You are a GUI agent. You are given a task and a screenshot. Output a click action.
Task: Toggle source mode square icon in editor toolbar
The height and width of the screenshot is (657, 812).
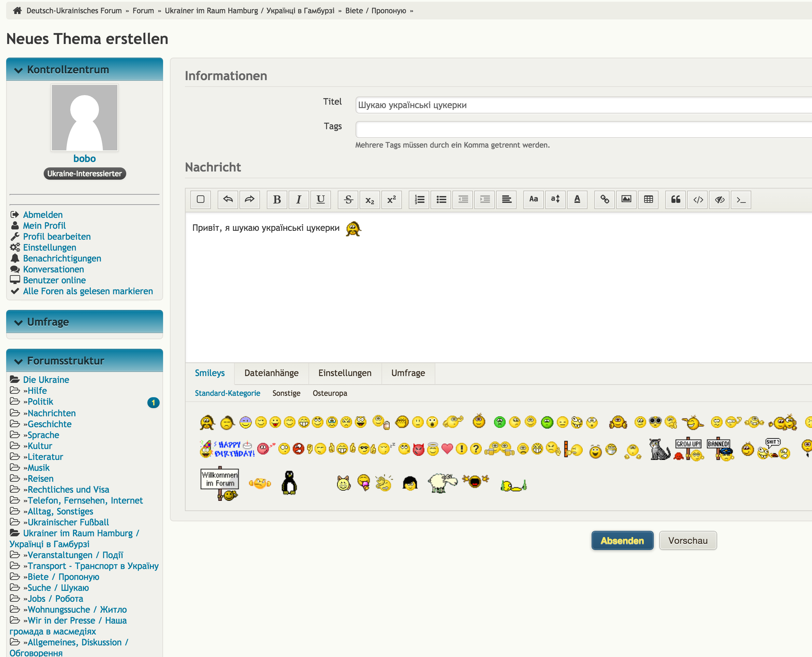tap(201, 199)
